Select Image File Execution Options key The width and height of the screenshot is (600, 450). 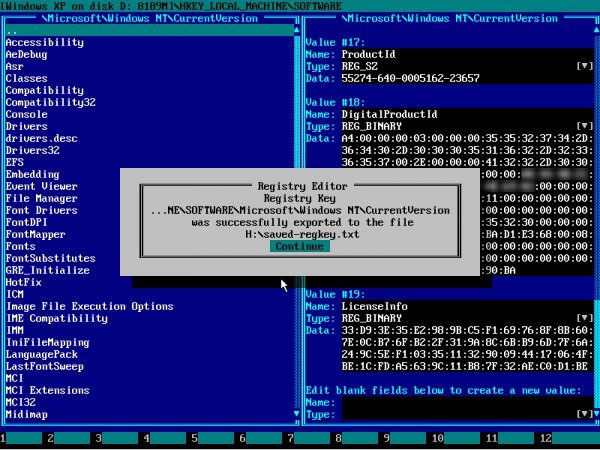pyautogui.click(x=90, y=306)
